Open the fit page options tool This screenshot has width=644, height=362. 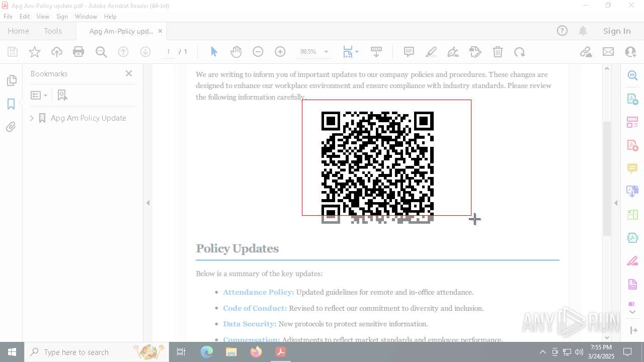tap(350, 52)
